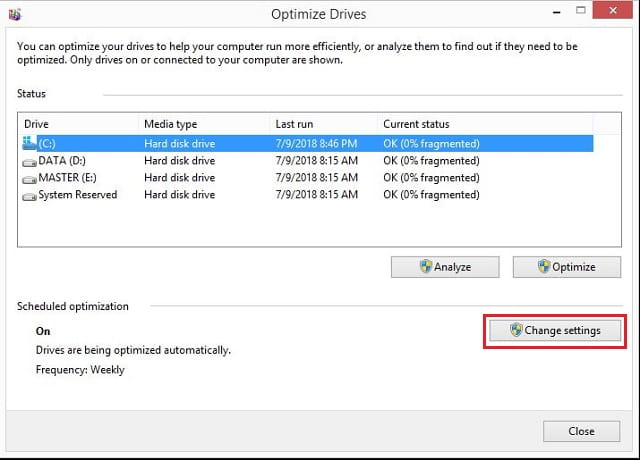
Task: Select MASTER (E:) row's fragmentation status
Action: [x=431, y=178]
